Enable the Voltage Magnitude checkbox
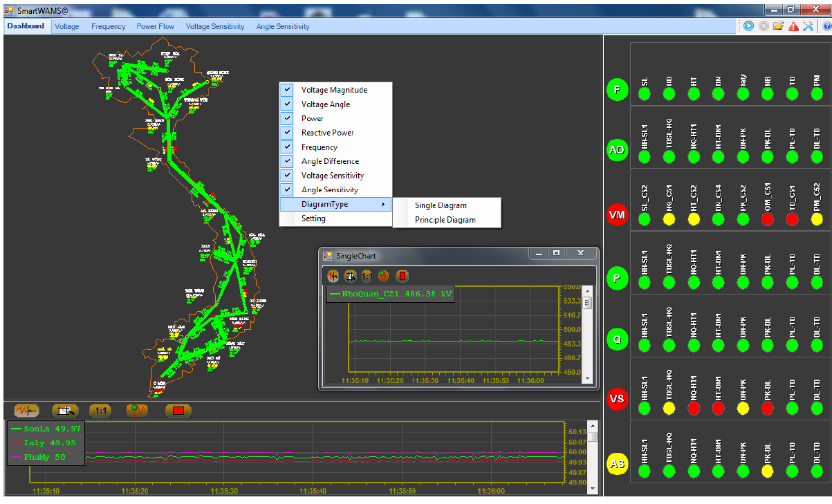Image resolution: width=832 pixels, height=504 pixels. (x=286, y=90)
